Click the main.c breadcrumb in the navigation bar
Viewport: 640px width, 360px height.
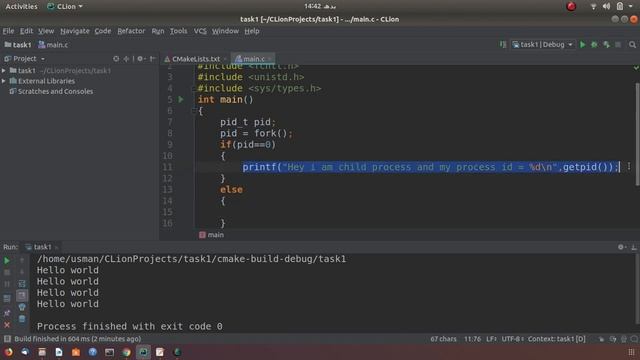[x=53, y=45]
